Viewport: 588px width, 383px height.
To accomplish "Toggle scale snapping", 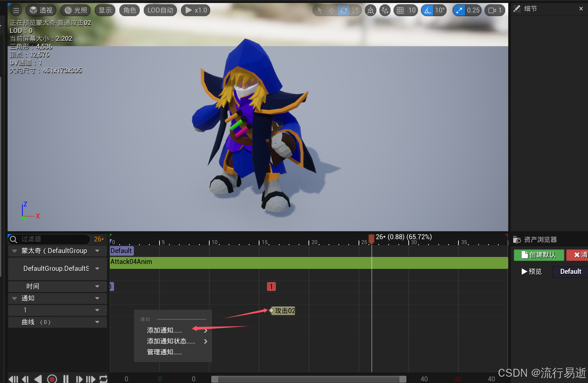I will tap(459, 11).
